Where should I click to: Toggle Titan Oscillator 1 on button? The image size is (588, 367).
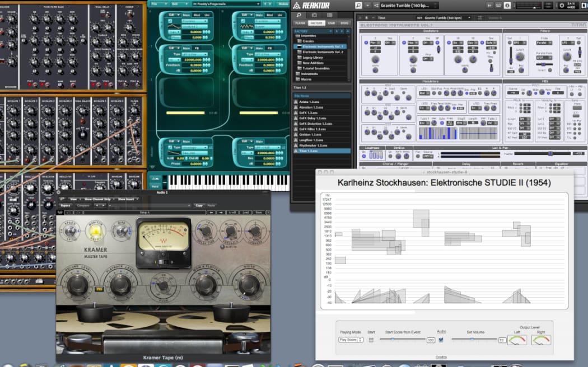[x=366, y=43]
